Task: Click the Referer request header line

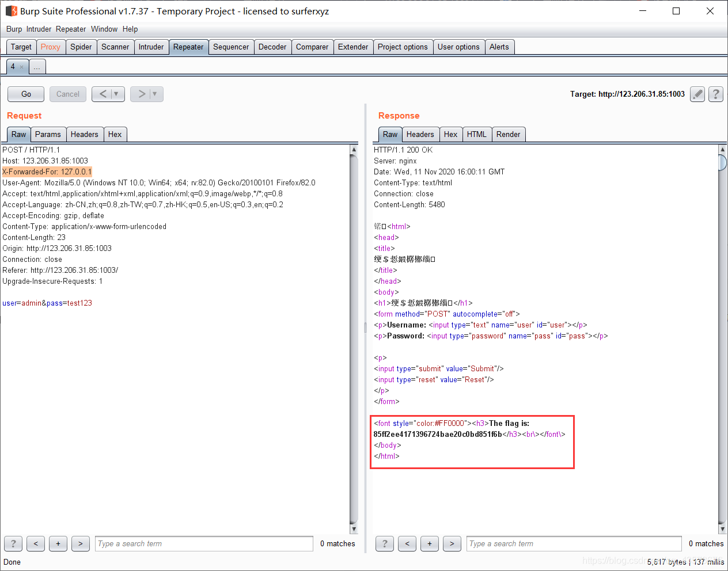Action: click(x=60, y=270)
